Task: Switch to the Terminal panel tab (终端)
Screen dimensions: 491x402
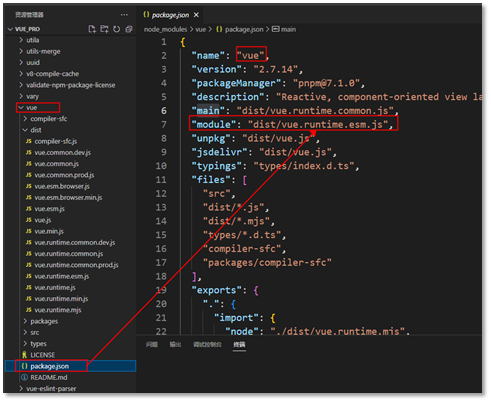Action: click(239, 344)
